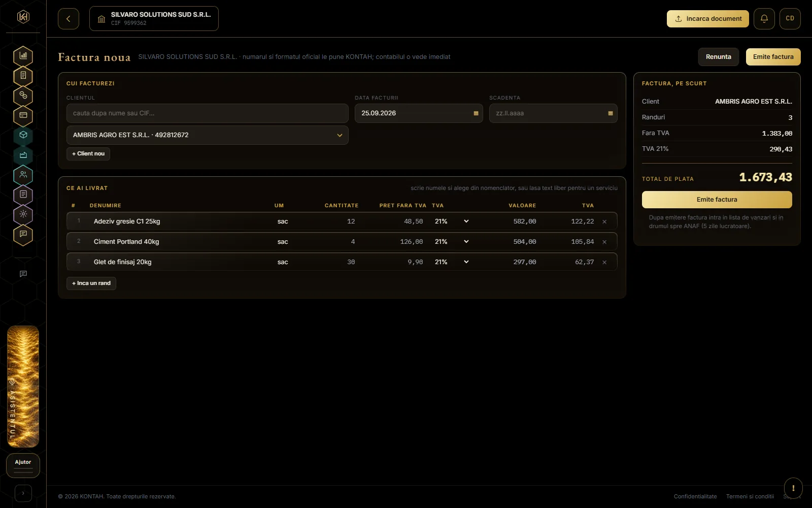Remove the Glet de finisaj 20kg row
Image resolution: width=812 pixels, height=508 pixels.
click(x=604, y=262)
